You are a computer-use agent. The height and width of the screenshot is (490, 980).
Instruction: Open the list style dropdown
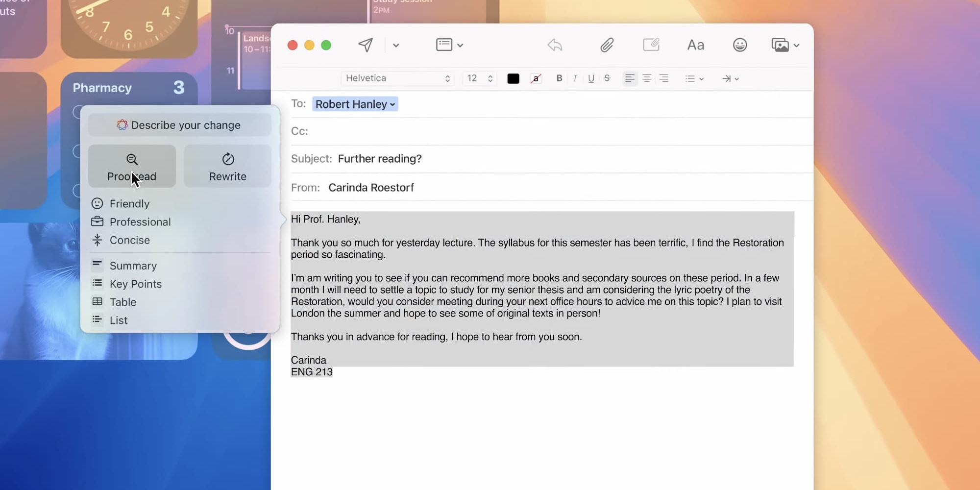[694, 78]
